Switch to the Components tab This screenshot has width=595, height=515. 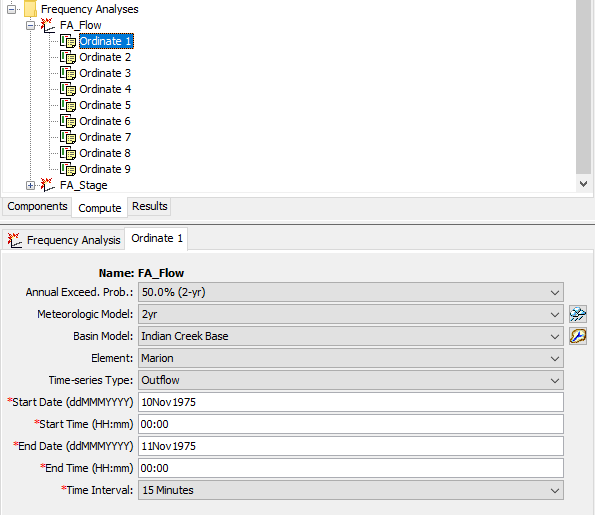coord(37,206)
